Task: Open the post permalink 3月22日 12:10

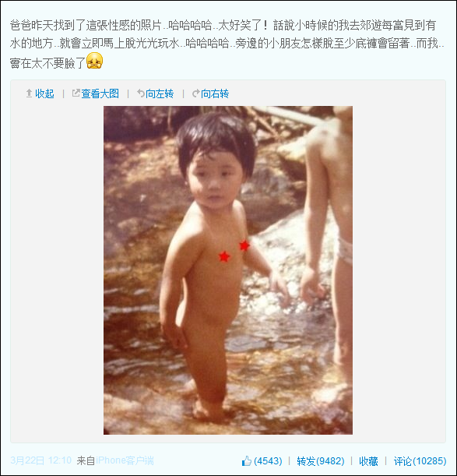Action: [41, 460]
